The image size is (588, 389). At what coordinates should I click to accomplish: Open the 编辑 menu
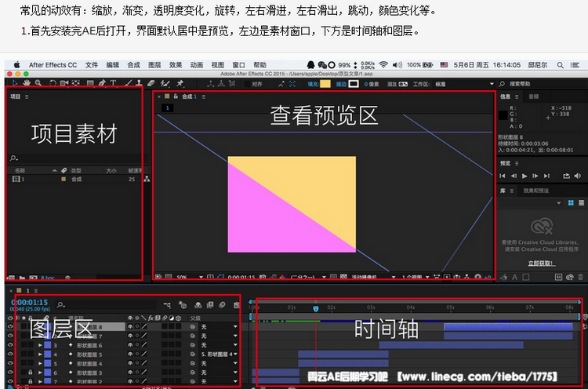[x=112, y=65]
